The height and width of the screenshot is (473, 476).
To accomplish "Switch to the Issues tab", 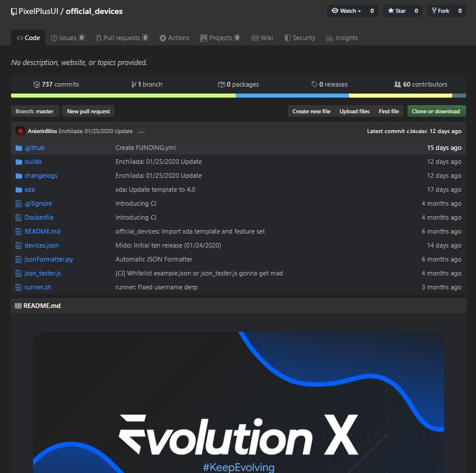I will [x=68, y=38].
